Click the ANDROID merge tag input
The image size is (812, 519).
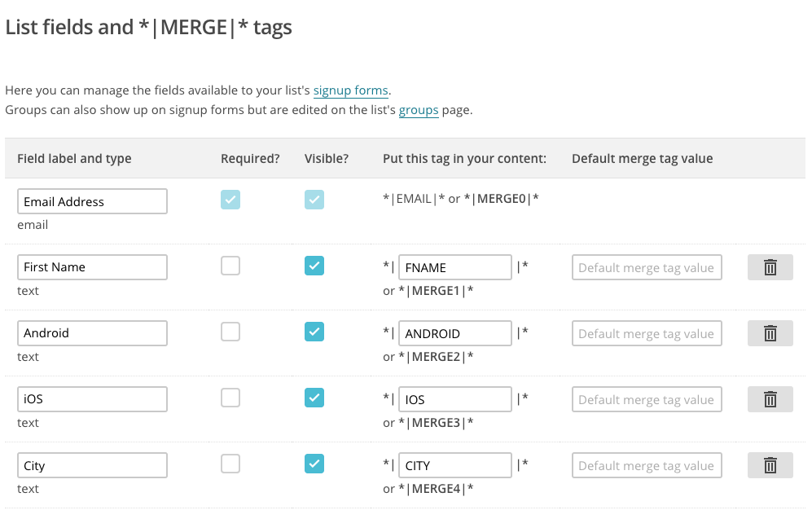pos(454,333)
